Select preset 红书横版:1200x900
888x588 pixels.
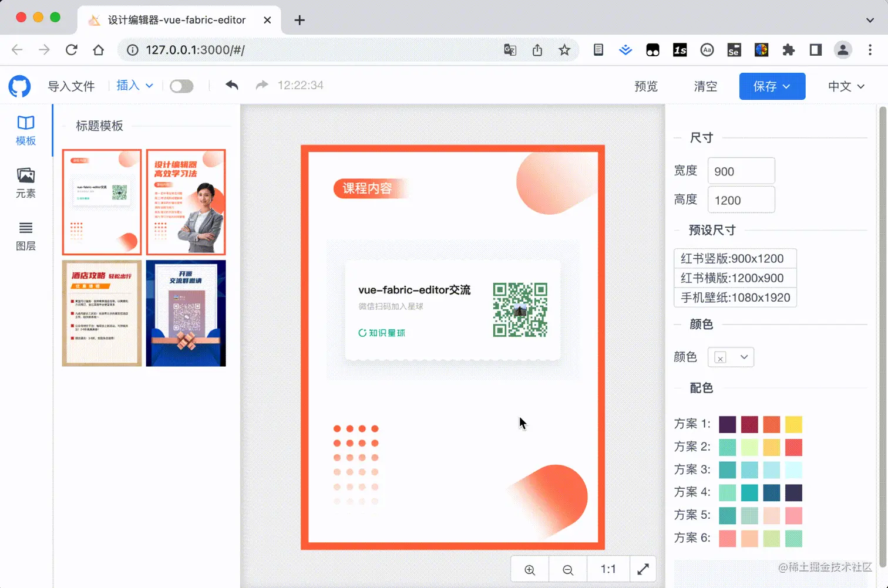coord(735,278)
